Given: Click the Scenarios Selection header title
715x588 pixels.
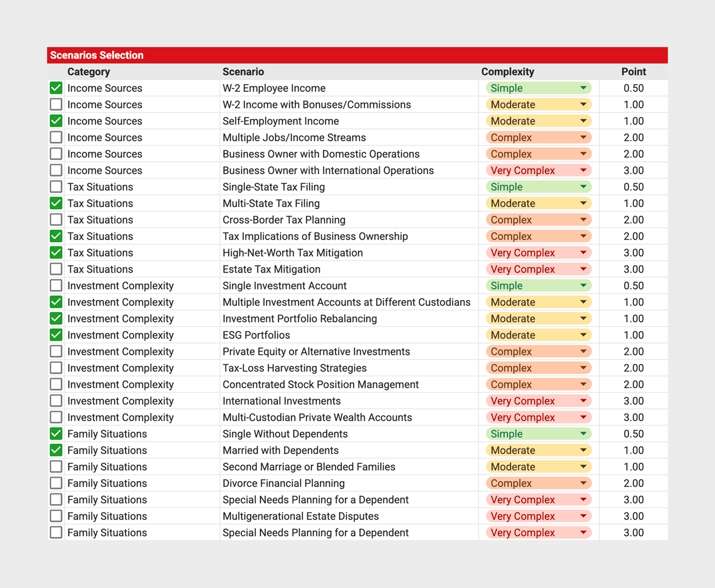Looking at the screenshot, I should tap(97, 55).
